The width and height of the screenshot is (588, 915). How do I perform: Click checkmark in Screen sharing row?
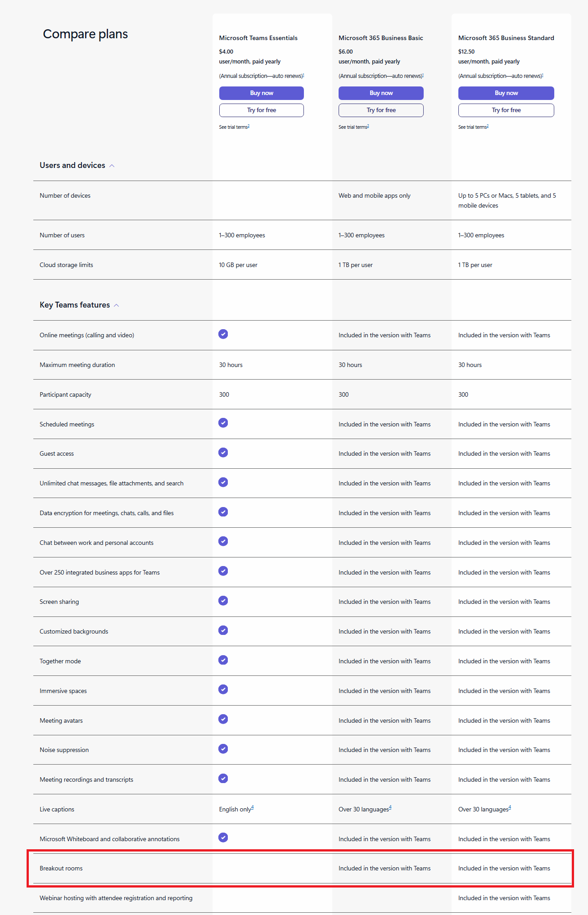223,601
